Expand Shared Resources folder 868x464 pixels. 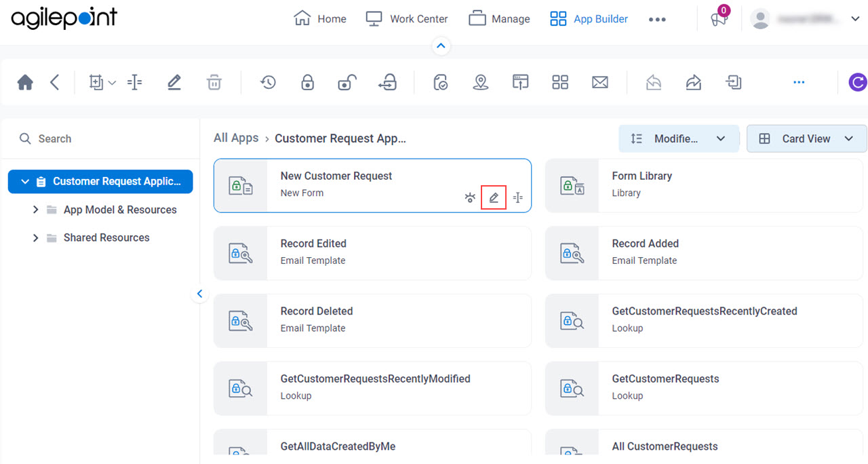click(36, 238)
